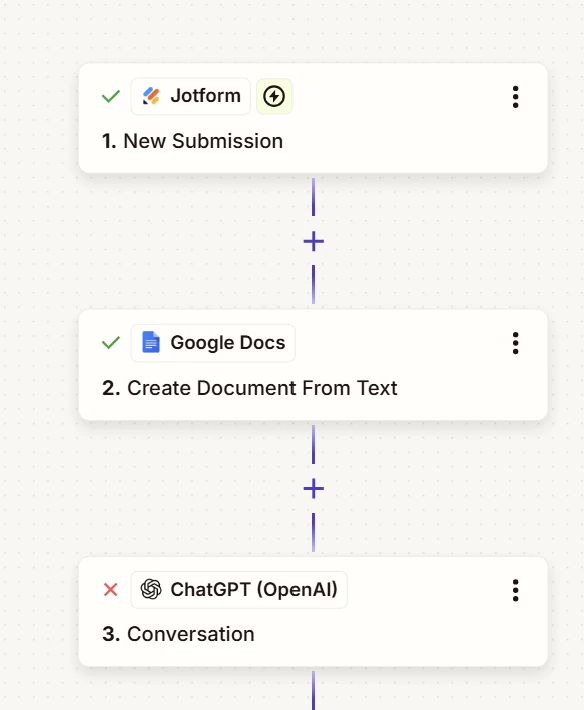584x710 pixels.
Task: Add a step after New Submission
Action: pos(313,241)
